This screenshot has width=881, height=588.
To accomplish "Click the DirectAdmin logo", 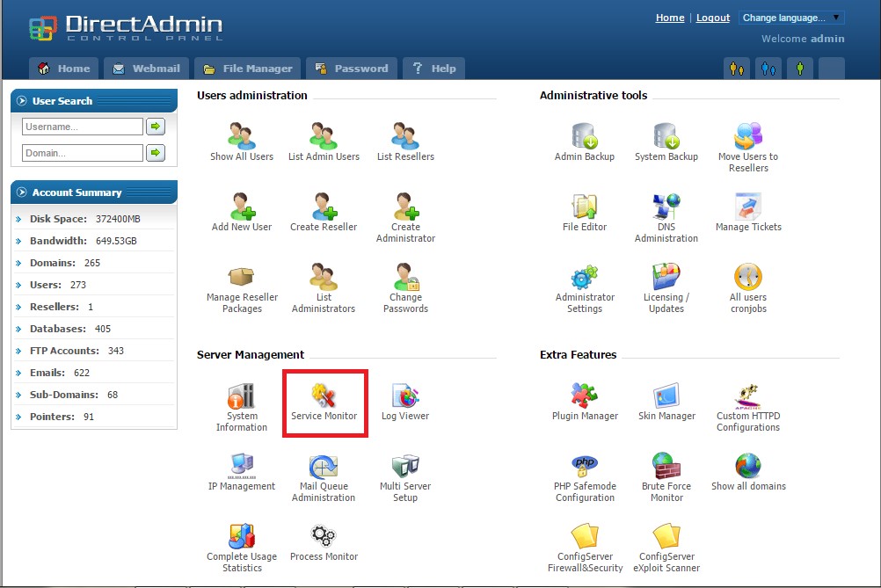I will [x=127, y=27].
